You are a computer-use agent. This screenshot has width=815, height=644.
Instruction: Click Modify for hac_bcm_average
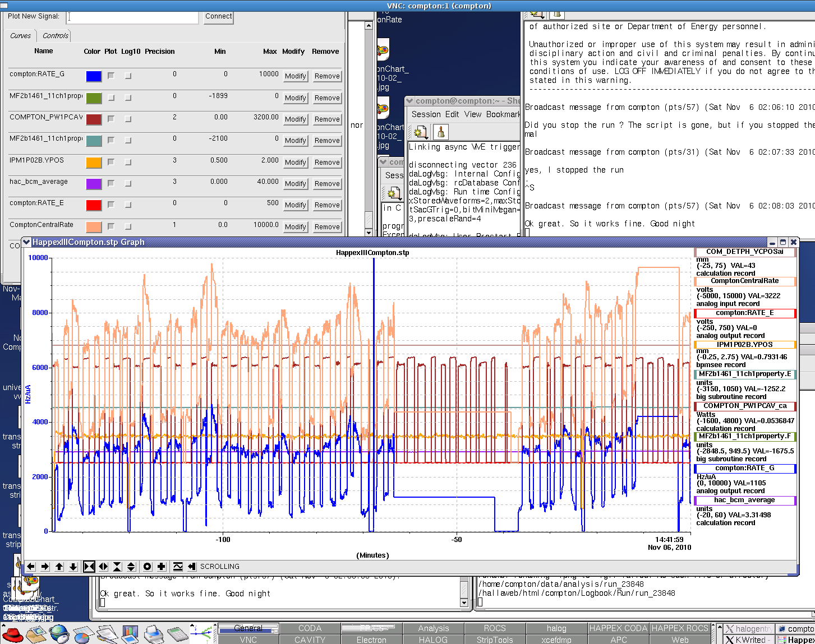pos(296,184)
